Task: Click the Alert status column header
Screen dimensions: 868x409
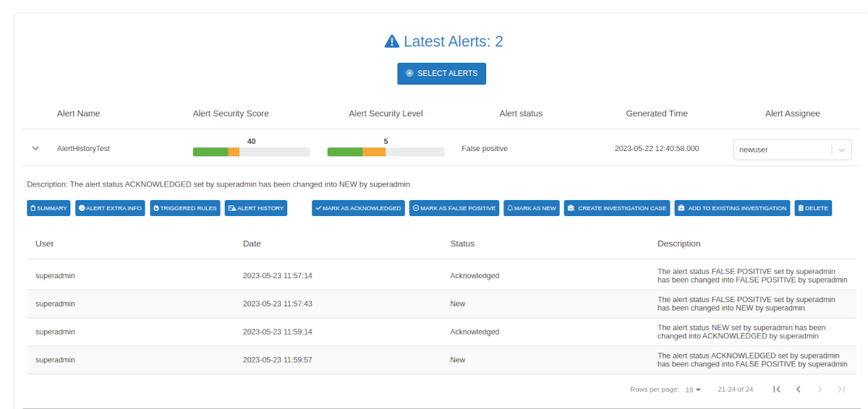Action: point(521,113)
